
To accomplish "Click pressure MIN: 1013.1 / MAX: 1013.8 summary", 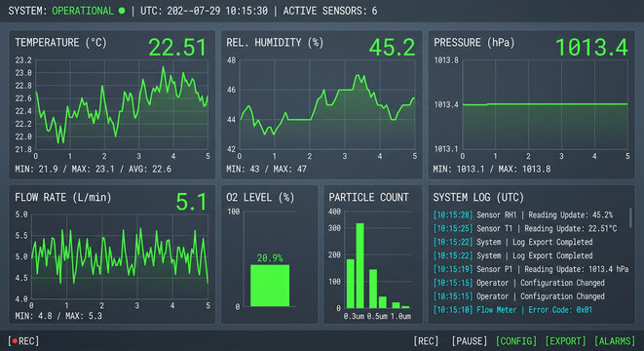I will [x=492, y=169].
